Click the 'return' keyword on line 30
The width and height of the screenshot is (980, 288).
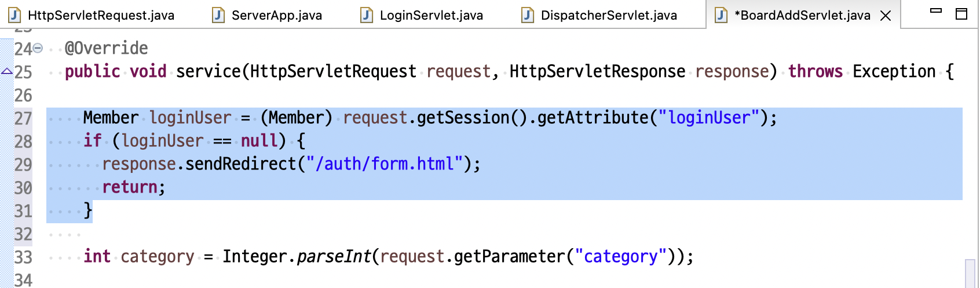pyautogui.click(x=130, y=187)
